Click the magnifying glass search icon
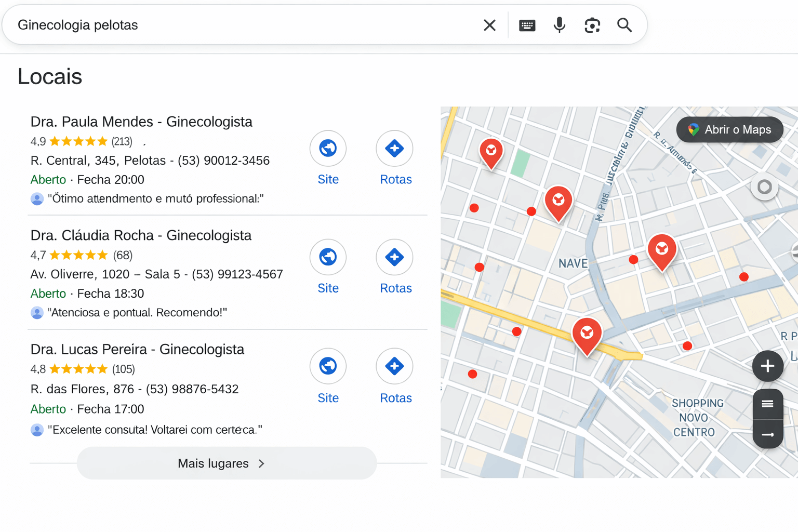 pyautogui.click(x=624, y=25)
